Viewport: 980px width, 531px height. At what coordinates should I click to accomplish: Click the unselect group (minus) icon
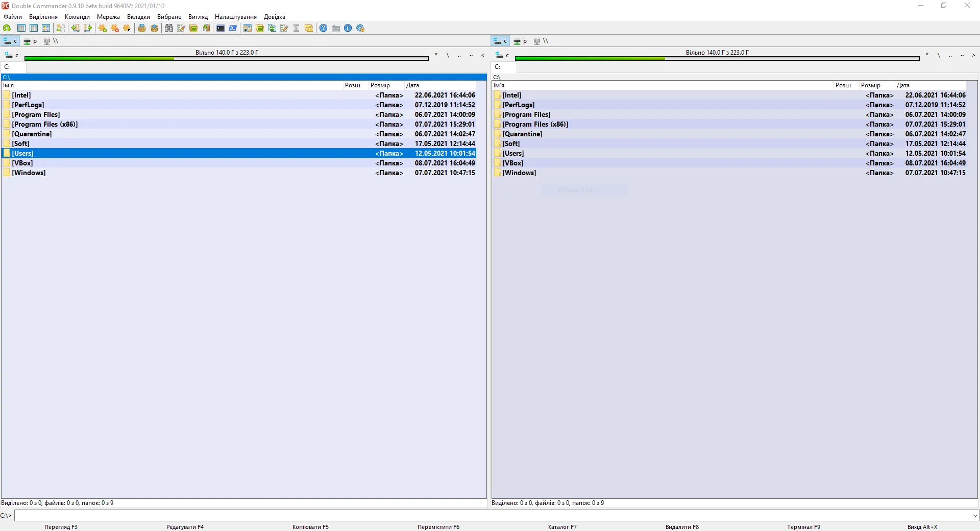point(115,28)
